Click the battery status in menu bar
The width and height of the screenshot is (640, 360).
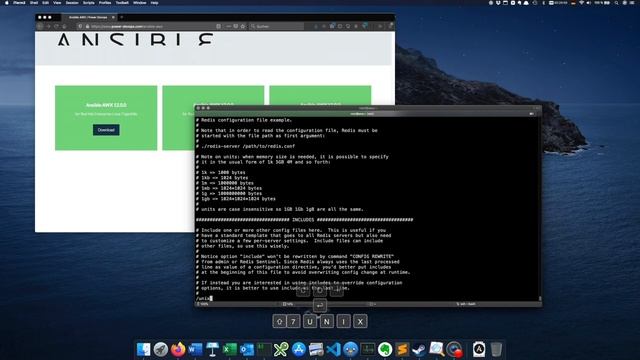point(602,2)
